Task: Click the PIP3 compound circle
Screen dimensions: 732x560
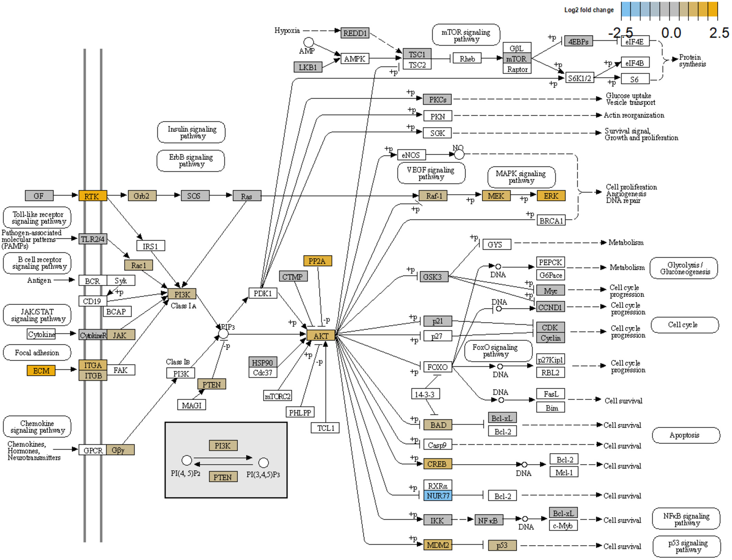Action: point(224,334)
